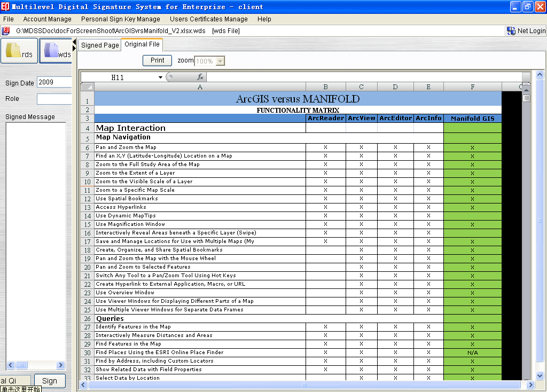Open the zoom 100% dropdown
Image resolution: width=547 pixels, height=392 pixels.
point(220,61)
